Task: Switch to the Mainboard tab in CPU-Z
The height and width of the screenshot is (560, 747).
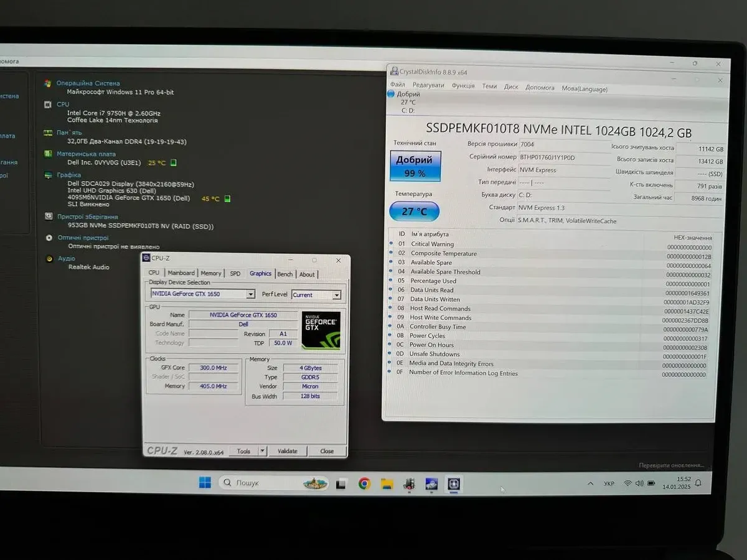Action: (x=181, y=273)
